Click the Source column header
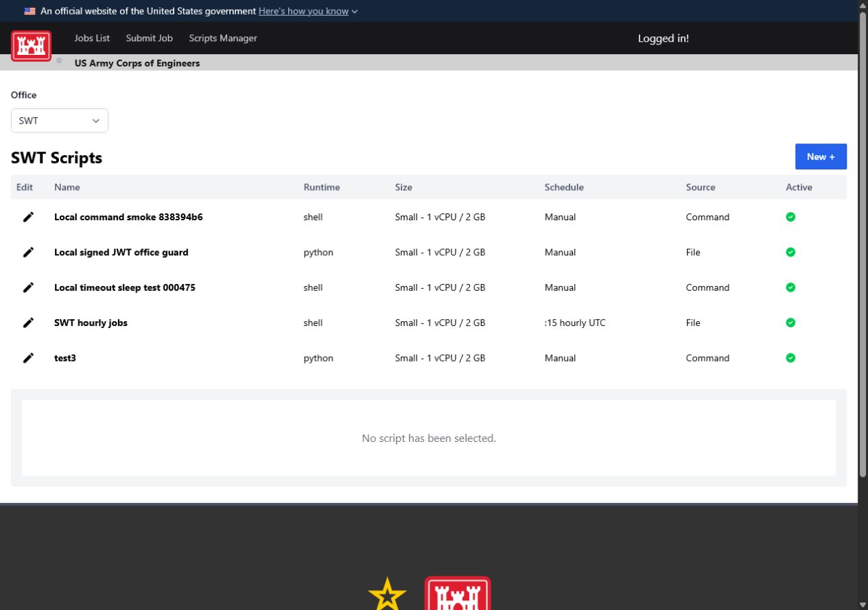 click(x=701, y=187)
